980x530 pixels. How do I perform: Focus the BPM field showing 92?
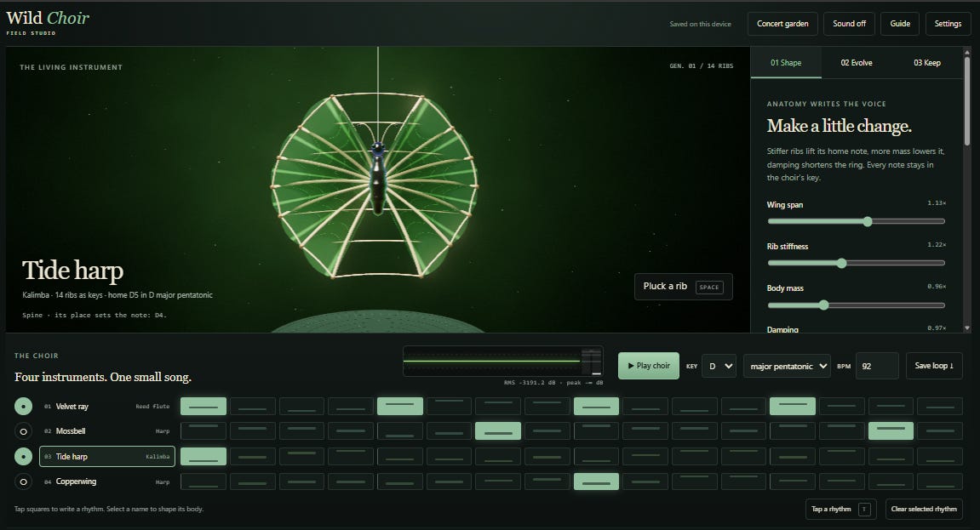point(877,366)
